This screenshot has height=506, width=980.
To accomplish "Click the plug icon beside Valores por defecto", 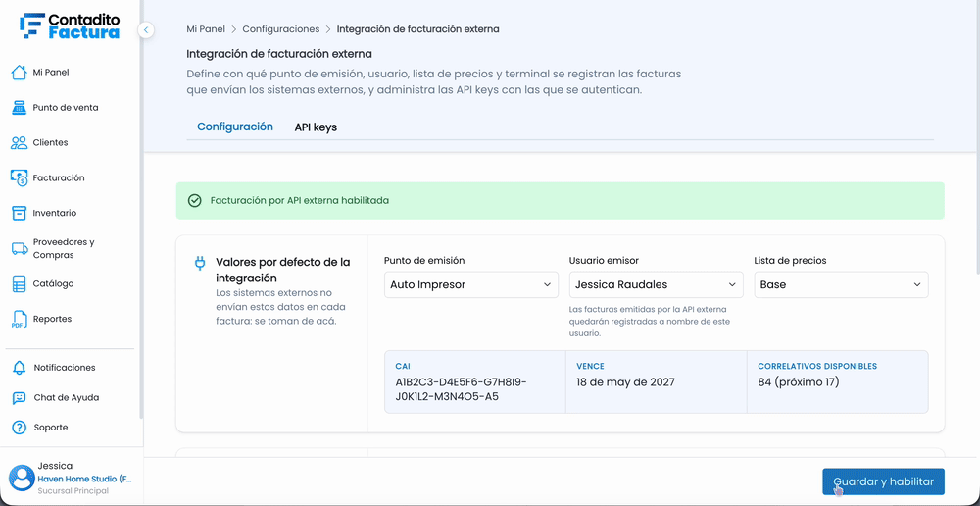I will (x=200, y=263).
